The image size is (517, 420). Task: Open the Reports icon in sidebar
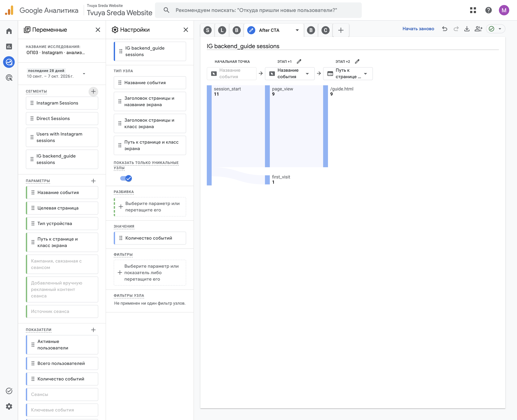[x=9, y=47]
